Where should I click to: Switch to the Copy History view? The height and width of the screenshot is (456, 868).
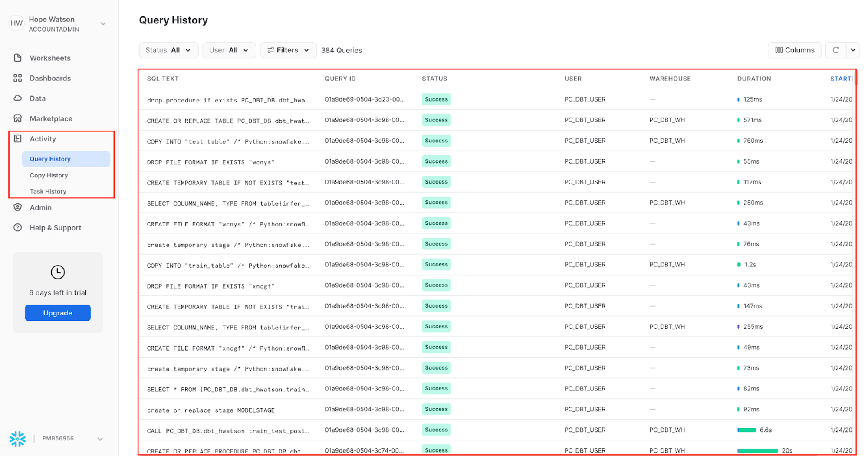(49, 175)
